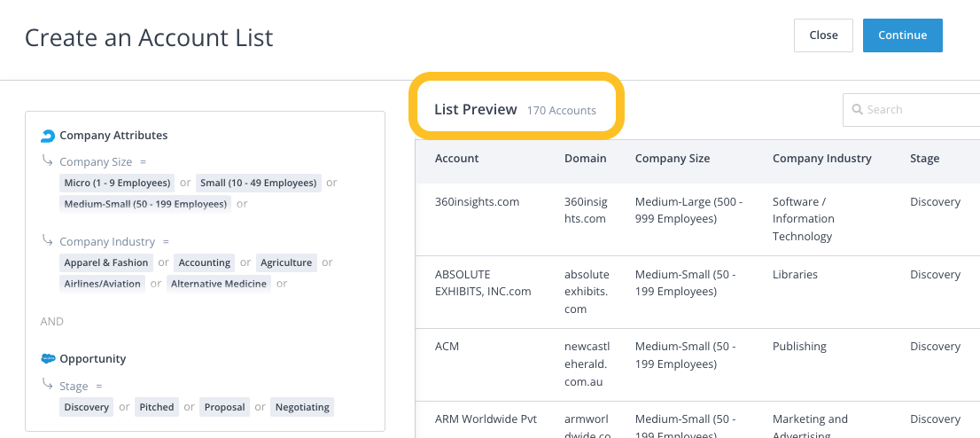Click the Apparel & Fashion industry tag
The width and height of the screenshot is (980, 438).
(x=106, y=263)
